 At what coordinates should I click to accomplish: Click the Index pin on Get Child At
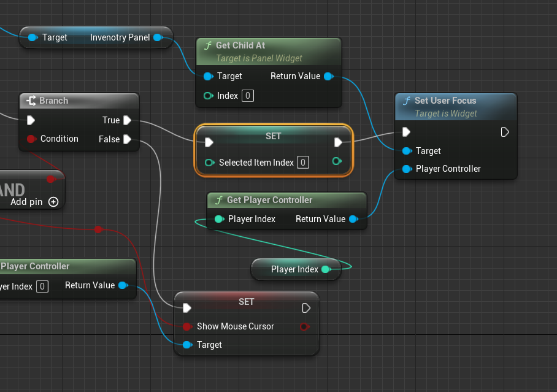[209, 96]
